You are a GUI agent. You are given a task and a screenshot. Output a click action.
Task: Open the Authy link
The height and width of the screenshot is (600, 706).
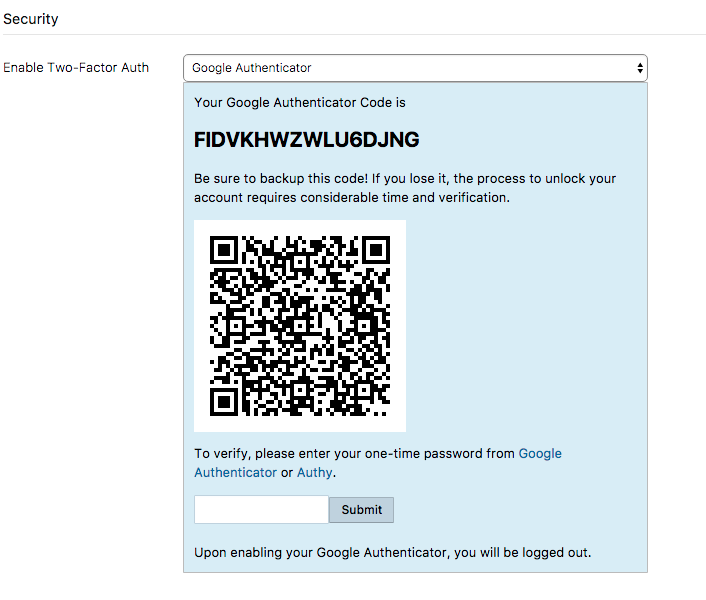314,473
